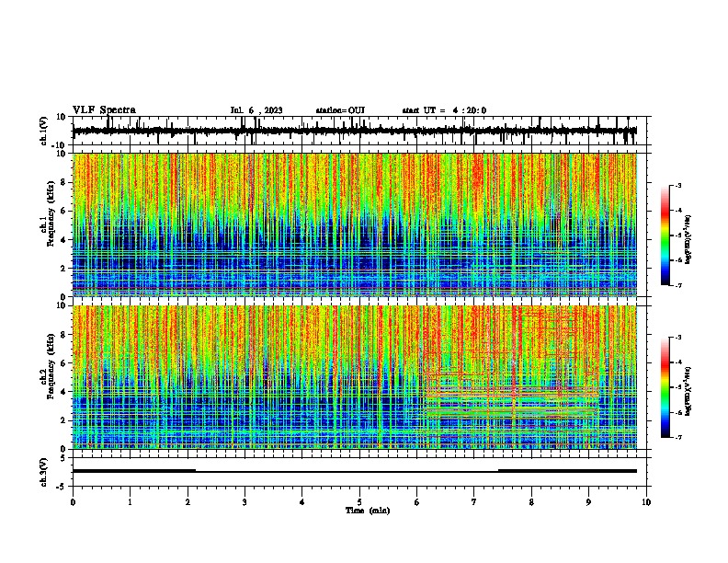The height and width of the screenshot is (563, 728).
Task: Click the "-3" tick on ch.1 colorbar
Action: point(678,185)
